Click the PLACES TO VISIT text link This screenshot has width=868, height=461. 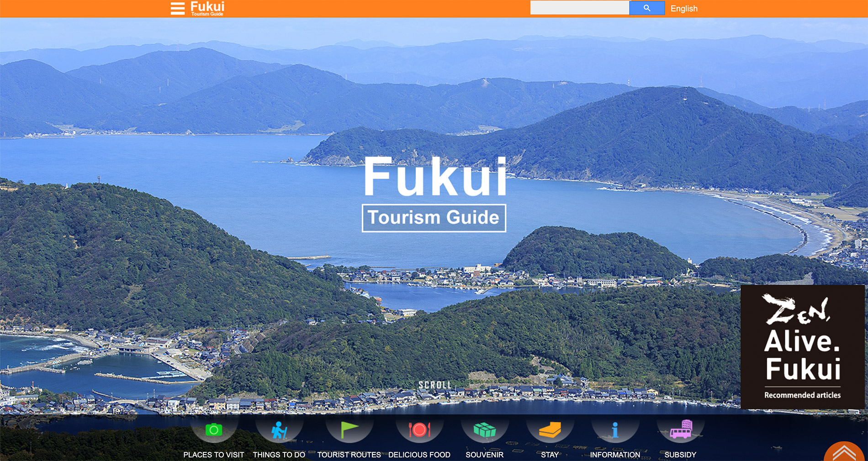tap(213, 455)
